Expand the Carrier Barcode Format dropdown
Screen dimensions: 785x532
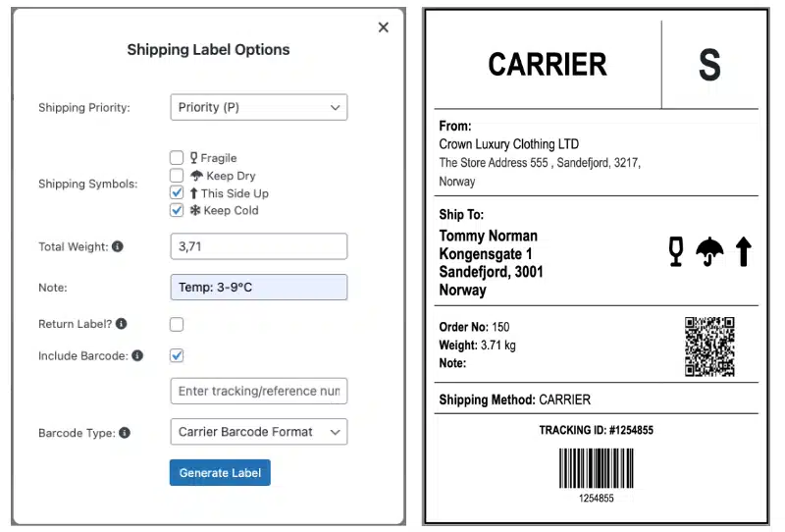(259, 432)
